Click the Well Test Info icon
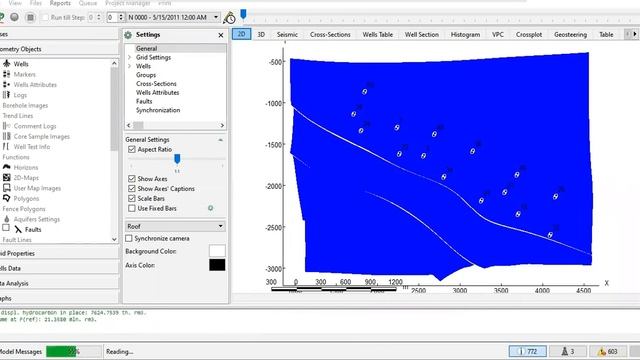Viewport: 640px width, 360px height. pyautogui.click(x=7, y=147)
